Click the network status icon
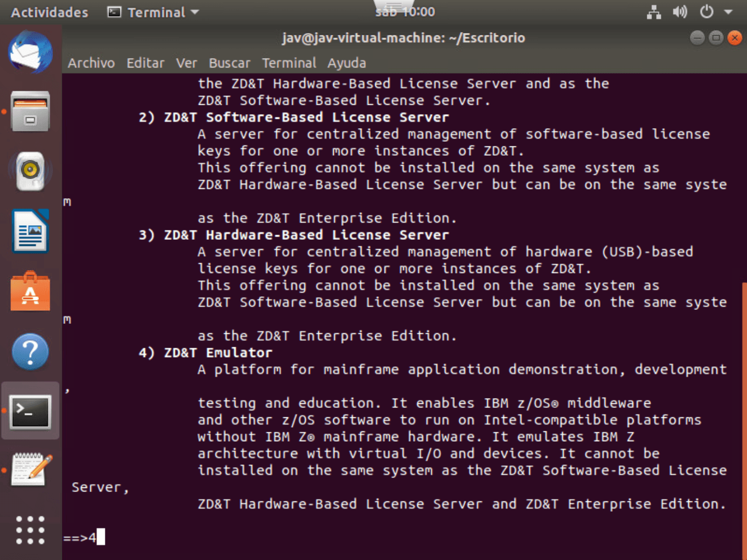 tap(654, 12)
